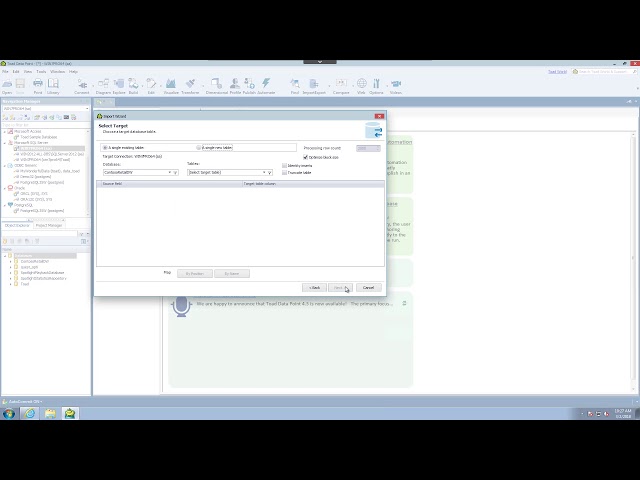Switch to the Project Manager tab
The width and height of the screenshot is (640, 480).
[49, 225]
